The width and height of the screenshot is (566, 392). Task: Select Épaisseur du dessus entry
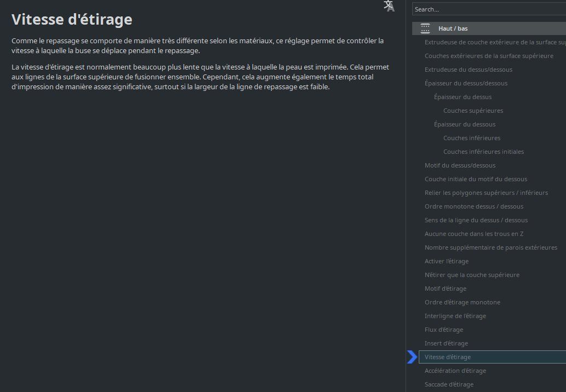(463, 97)
